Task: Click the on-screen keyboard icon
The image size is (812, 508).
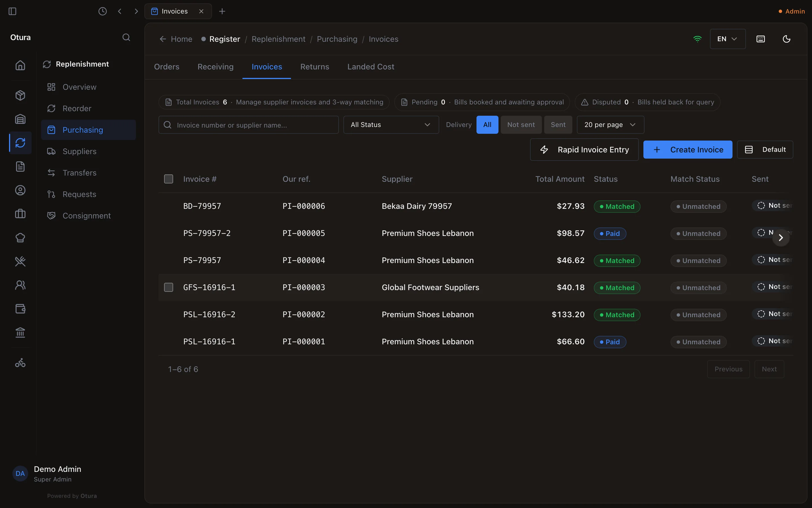Action: pos(761,39)
